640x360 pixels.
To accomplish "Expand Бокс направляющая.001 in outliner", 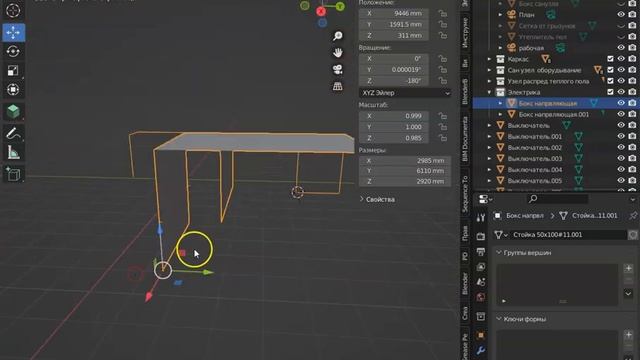I will 500,114.
